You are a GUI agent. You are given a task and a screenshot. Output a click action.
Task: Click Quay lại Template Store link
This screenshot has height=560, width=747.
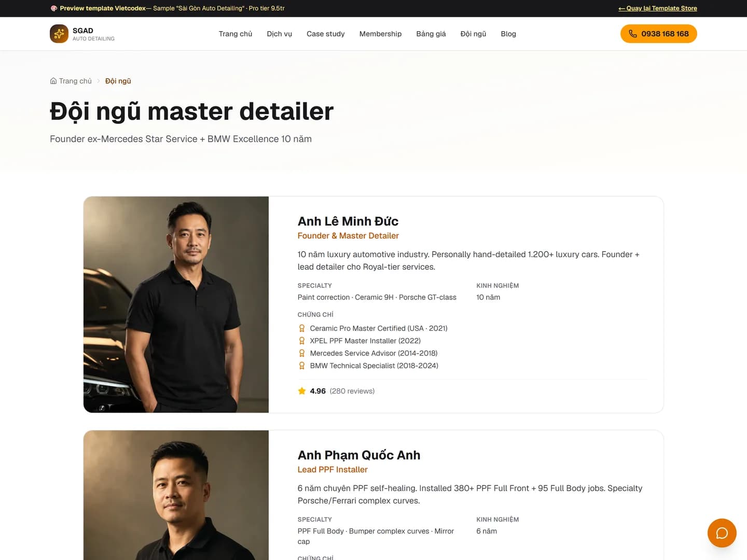[658, 8]
